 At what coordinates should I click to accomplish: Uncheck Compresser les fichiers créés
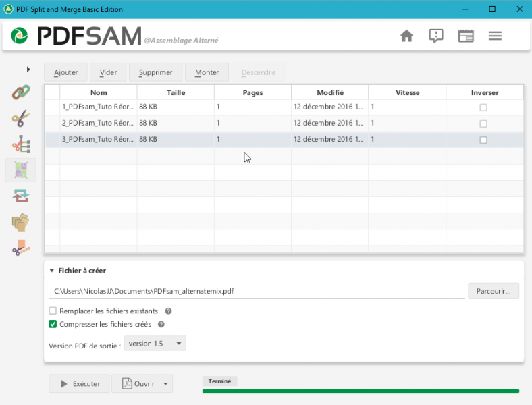(53, 324)
